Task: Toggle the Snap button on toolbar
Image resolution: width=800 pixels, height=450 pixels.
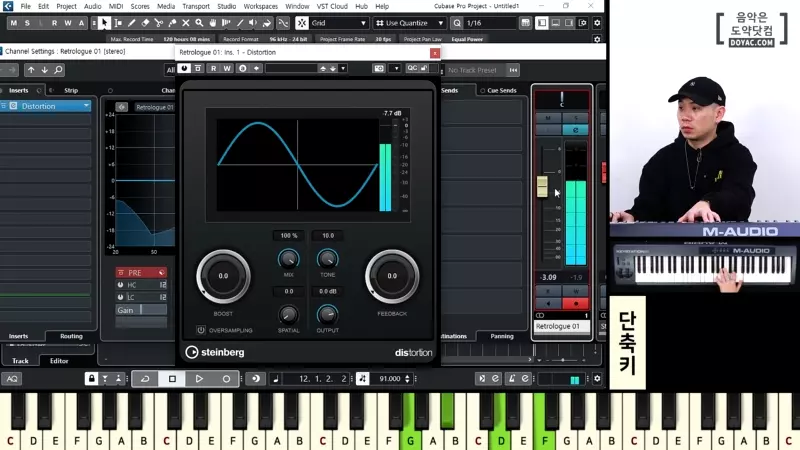Action: [302, 23]
